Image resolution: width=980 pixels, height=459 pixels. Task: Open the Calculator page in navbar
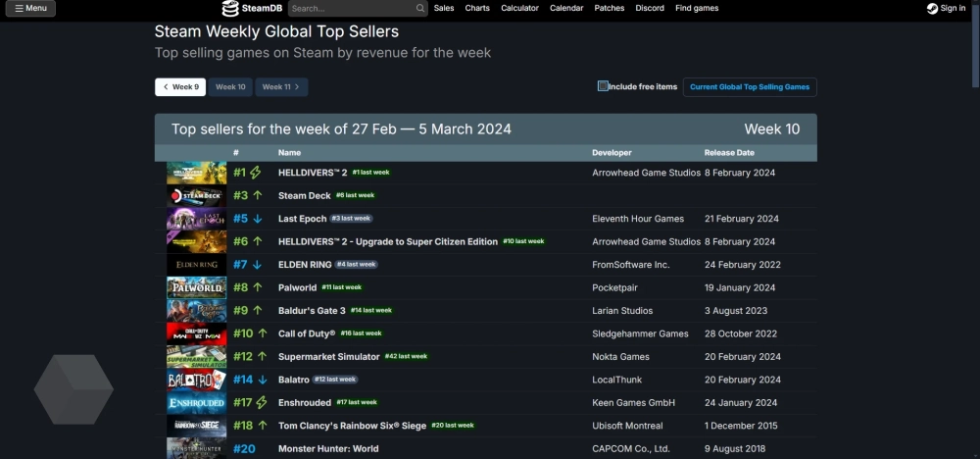point(519,9)
